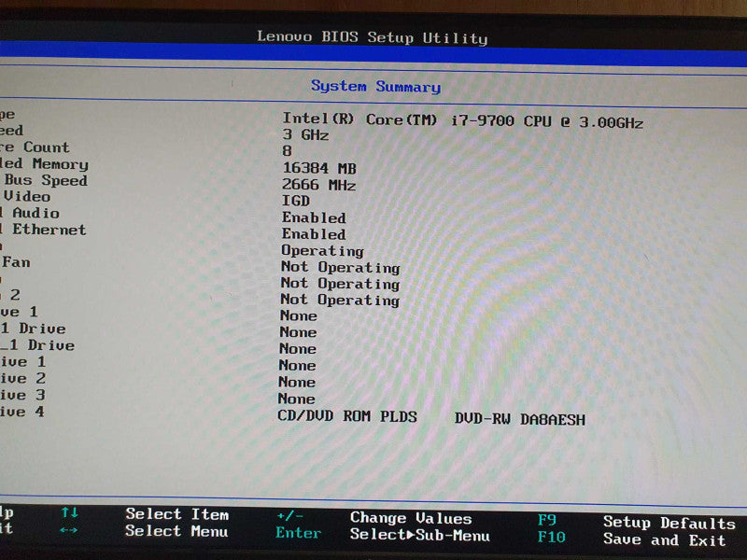This screenshot has width=747, height=560.
Task: Select the 3 GHz speed value
Action: coord(305,134)
